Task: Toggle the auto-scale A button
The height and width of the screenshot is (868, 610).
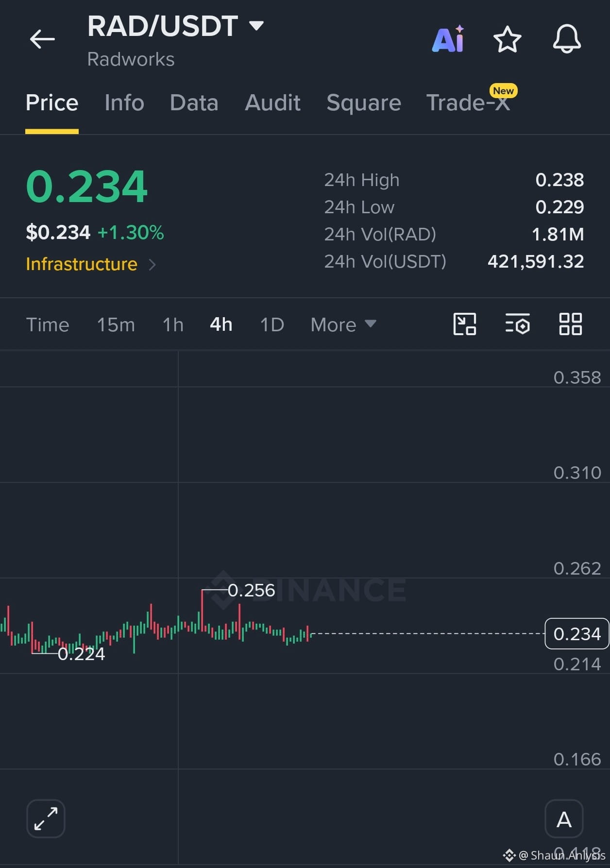Action: 564,819
